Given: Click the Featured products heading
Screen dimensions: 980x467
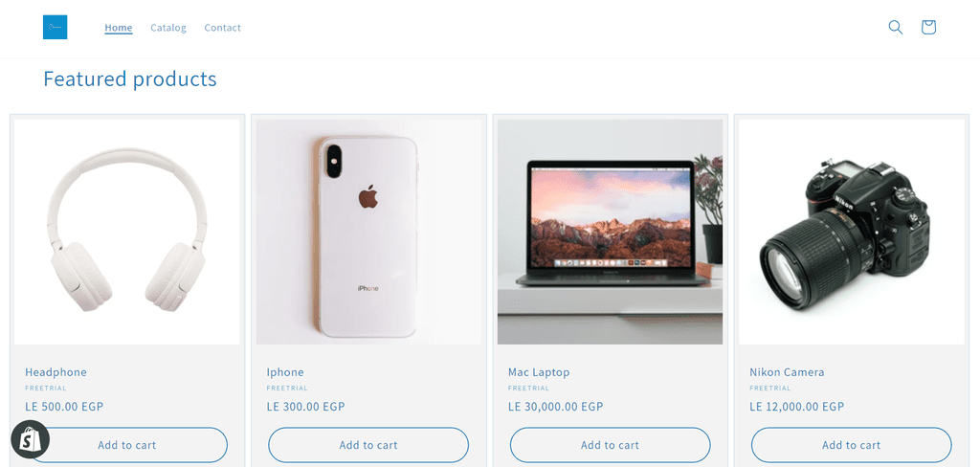Looking at the screenshot, I should [x=130, y=78].
